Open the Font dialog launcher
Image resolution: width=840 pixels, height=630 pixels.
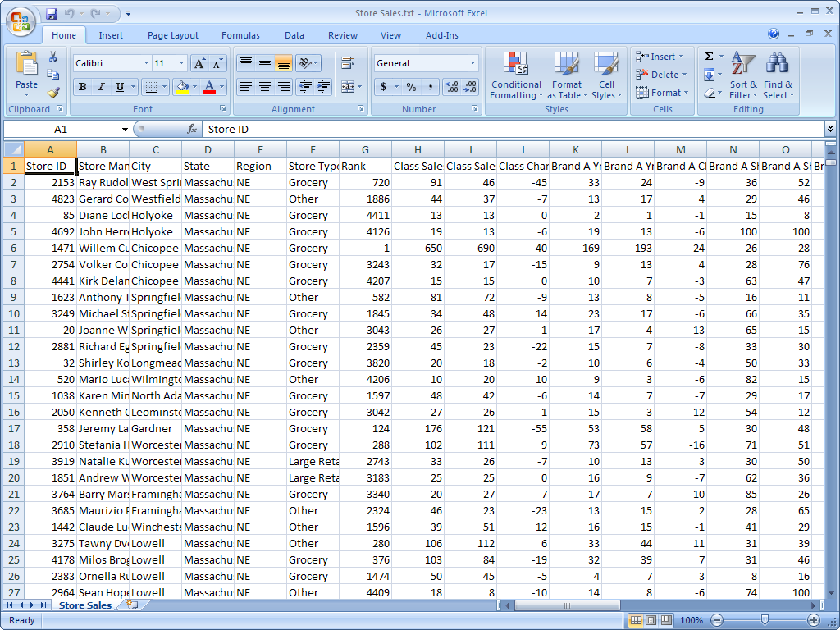[223, 109]
